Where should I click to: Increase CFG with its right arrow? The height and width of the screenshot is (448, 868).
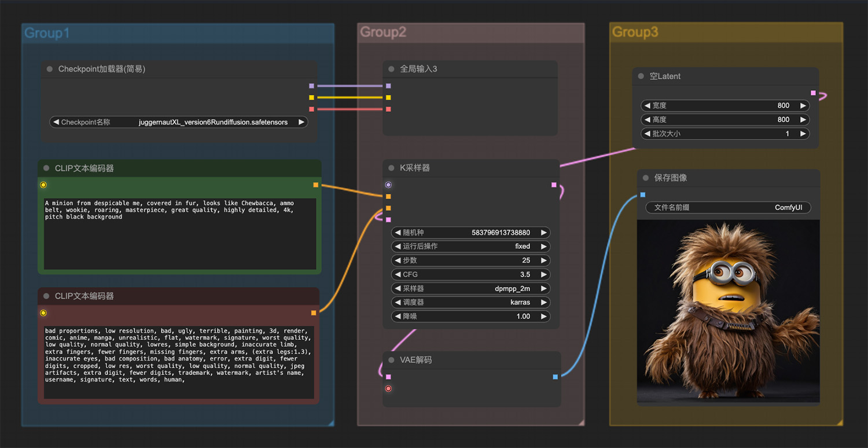coord(544,274)
